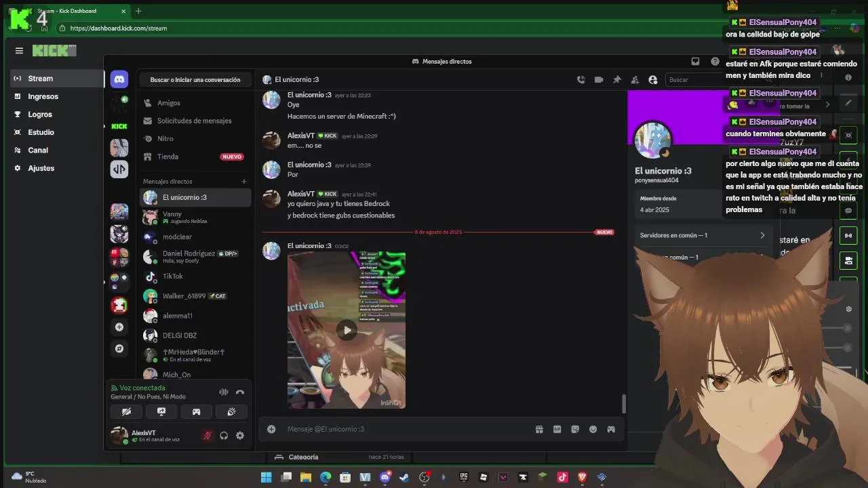Open El unicornio :3 profile avatar
This screenshot has width=868, height=488.
(x=652, y=139)
